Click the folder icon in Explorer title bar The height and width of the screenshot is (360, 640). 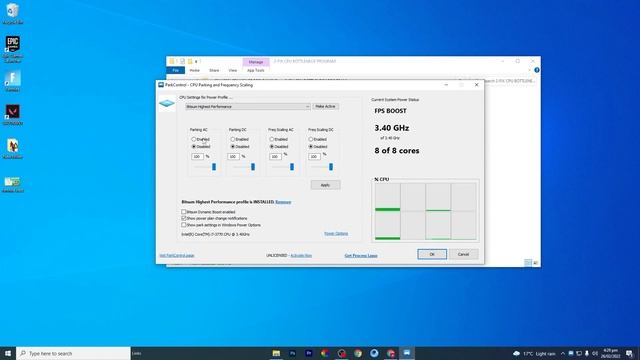click(x=172, y=61)
